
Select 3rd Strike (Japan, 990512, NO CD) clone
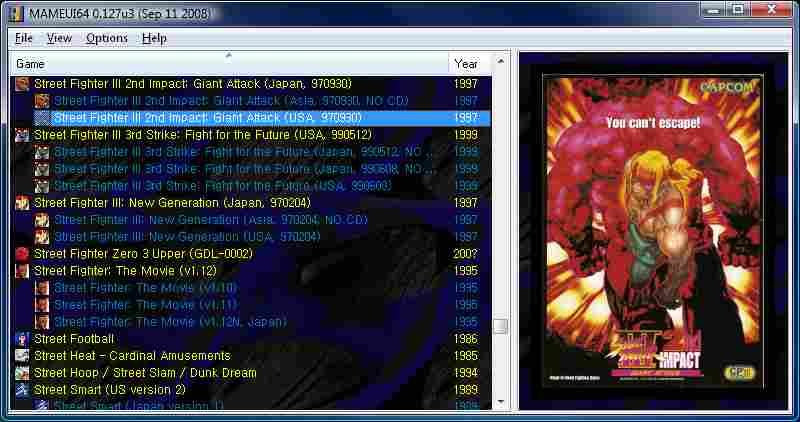(244, 152)
